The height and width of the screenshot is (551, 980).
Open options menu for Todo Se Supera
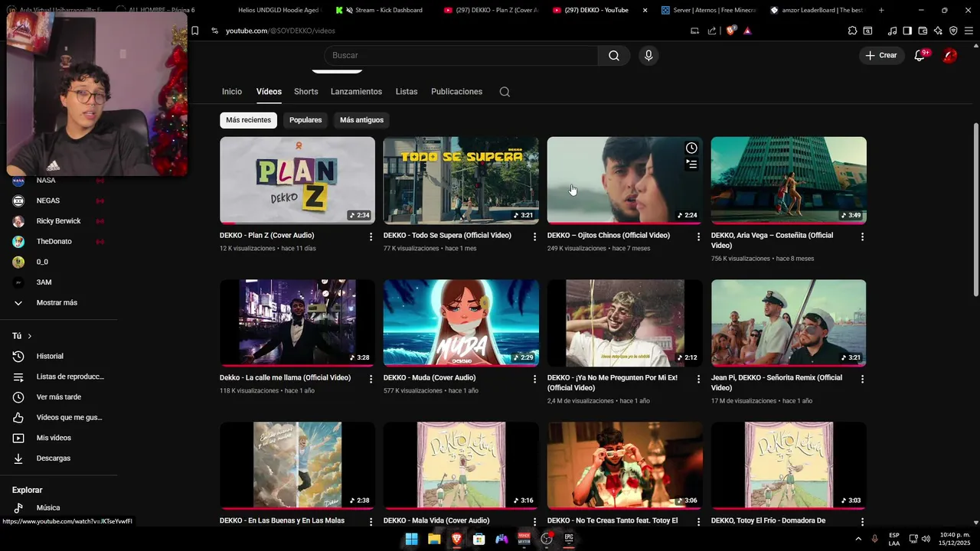[534, 236]
